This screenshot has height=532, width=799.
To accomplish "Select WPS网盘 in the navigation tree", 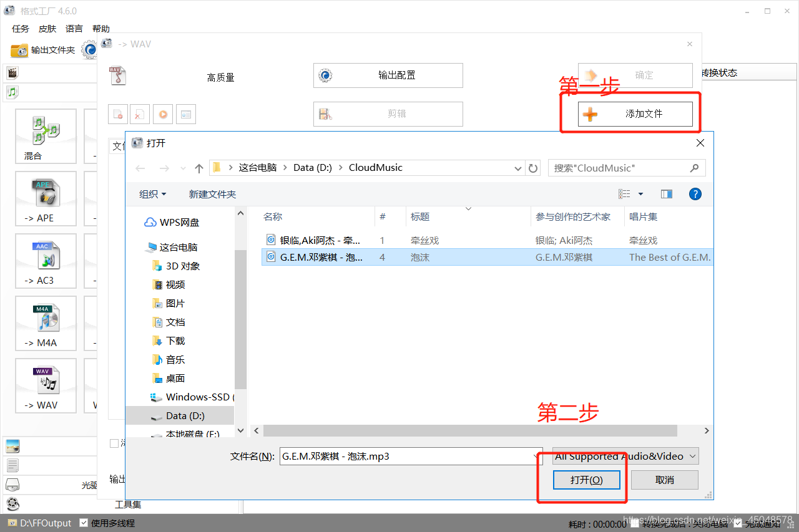I will [x=172, y=222].
